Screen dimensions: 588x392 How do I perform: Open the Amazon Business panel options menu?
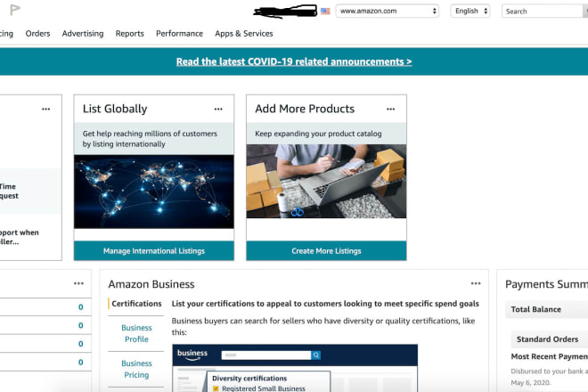(x=476, y=283)
